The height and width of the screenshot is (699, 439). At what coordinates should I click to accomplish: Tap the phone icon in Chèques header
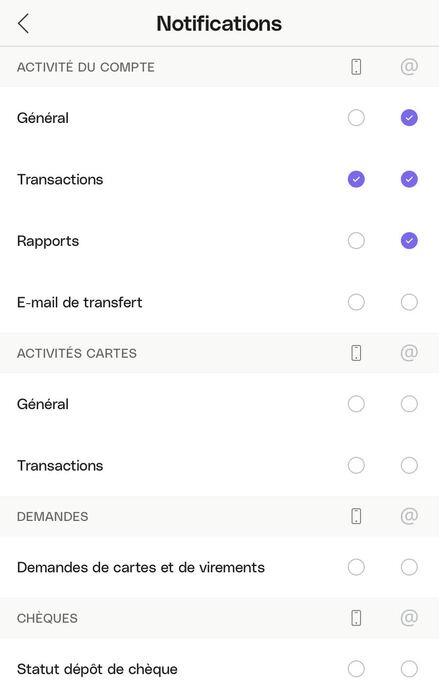(356, 618)
